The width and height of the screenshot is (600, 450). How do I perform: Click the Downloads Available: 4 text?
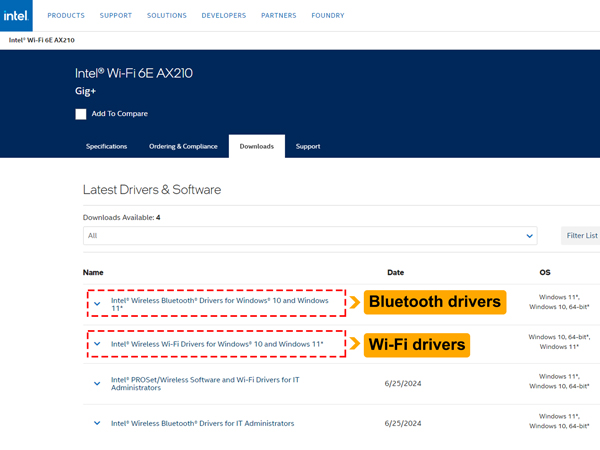click(x=122, y=217)
